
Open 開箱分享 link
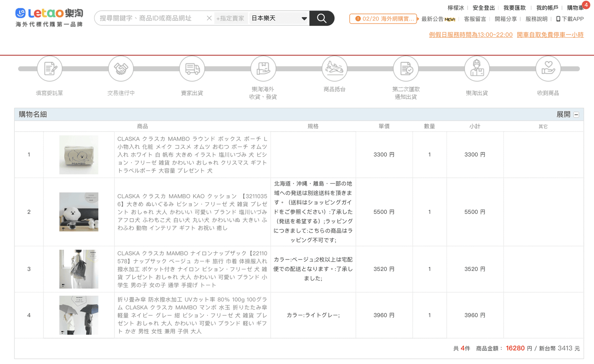coord(506,19)
